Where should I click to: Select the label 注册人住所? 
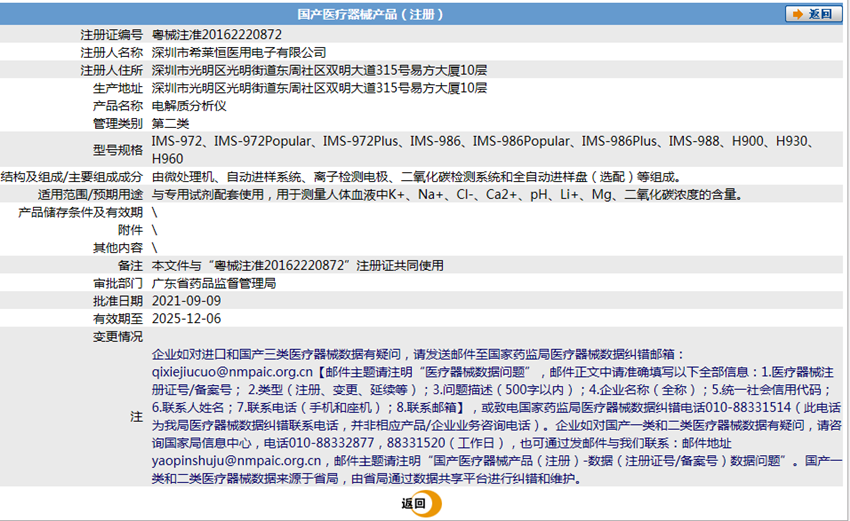(x=112, y=70)
